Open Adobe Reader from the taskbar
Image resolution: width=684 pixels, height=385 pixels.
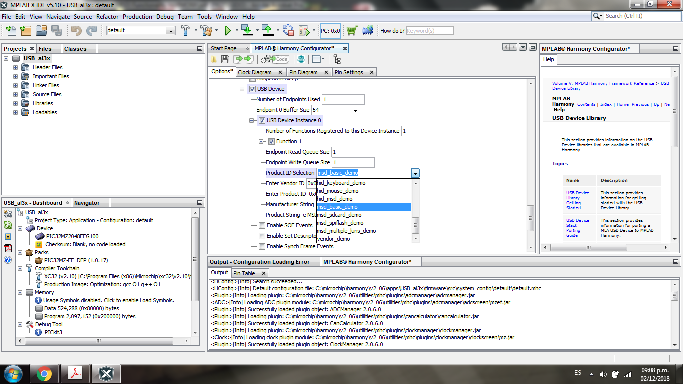pyautogui.click(x=75, y=374)
